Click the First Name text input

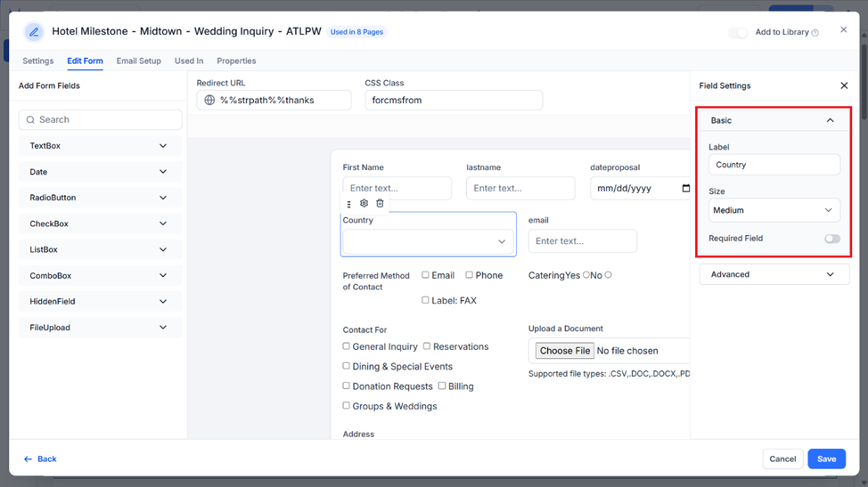click(397, 188)
